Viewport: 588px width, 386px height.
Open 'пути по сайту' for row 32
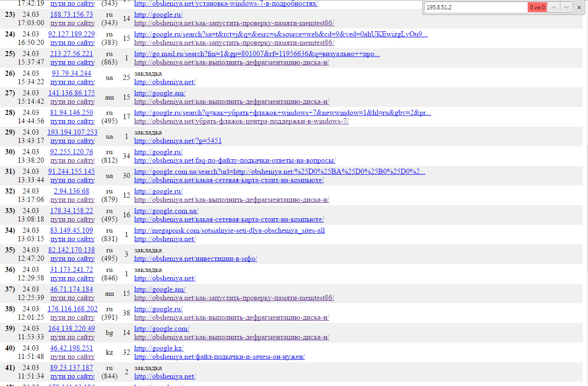(73, 200)
